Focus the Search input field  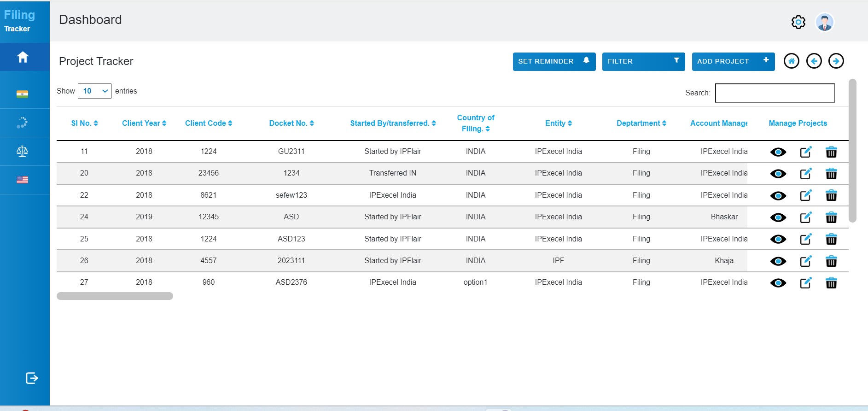775,93
